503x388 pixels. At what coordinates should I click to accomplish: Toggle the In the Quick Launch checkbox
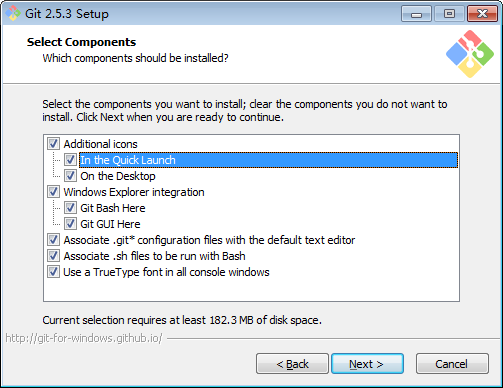pyautogui.click(x=70, y=160)
